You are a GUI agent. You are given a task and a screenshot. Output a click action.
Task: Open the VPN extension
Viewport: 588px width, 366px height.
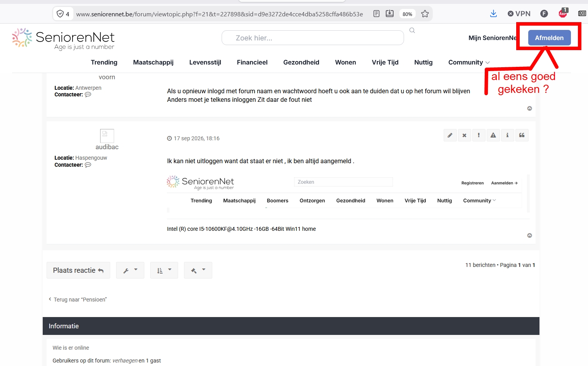pyautogui.click(x=519, y=14)
